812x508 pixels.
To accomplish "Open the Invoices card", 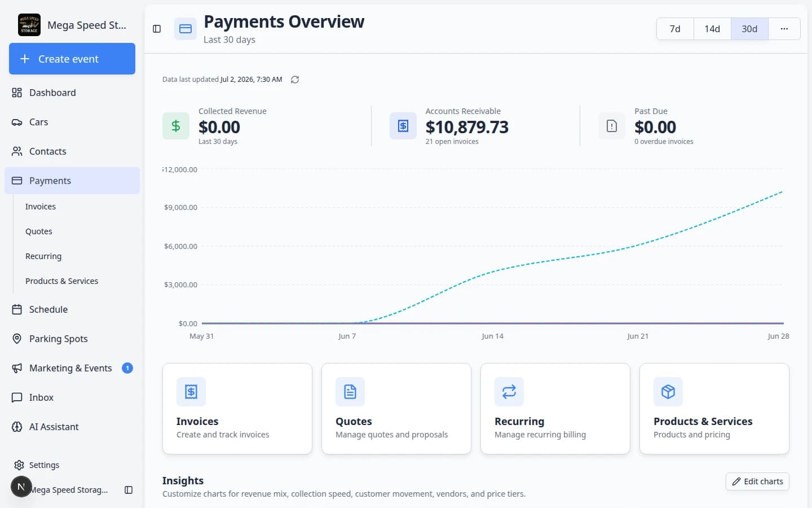I will click(237, 409).
